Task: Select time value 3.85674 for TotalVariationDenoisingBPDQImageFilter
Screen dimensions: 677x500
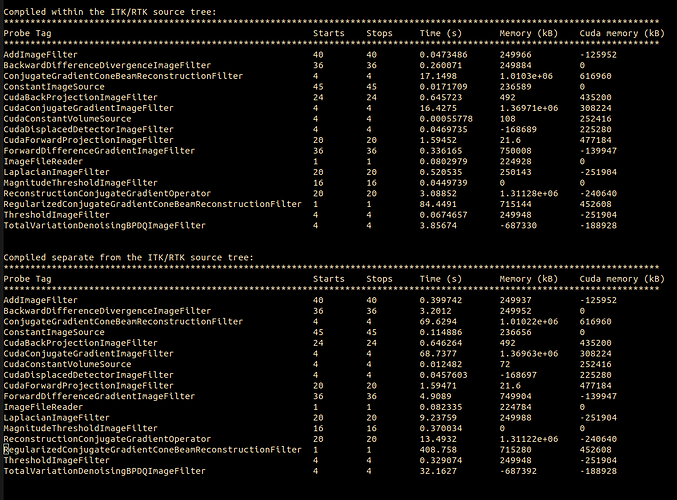Action: (438, 225)
